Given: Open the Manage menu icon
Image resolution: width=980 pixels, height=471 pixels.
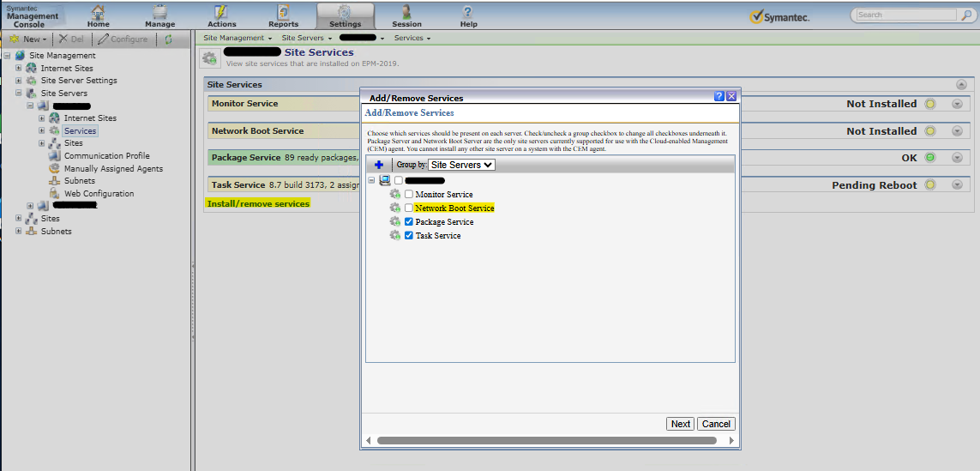Looking at the screenshot, I should pos(160,12).
